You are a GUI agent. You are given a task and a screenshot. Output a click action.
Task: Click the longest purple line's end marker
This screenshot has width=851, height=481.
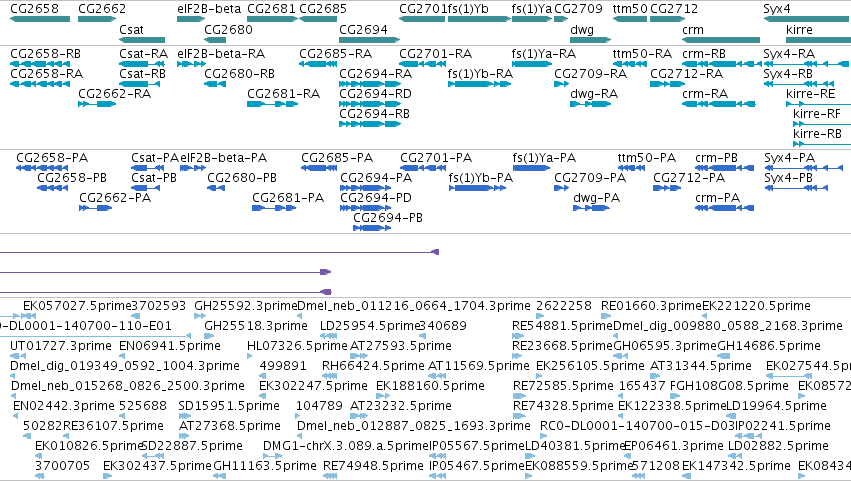tap(435, 252)
